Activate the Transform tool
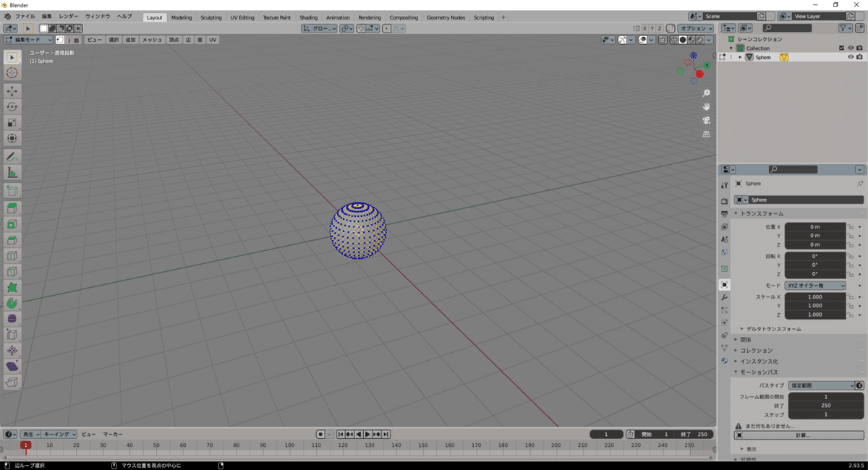The height and width of the screenshot is (470, 868). pyautogui.click(x=12, y=138)
